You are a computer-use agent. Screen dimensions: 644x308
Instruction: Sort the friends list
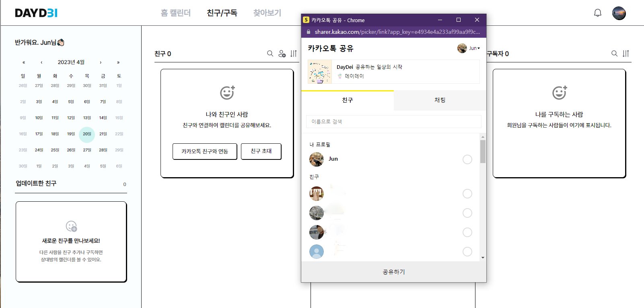[294, 54]
